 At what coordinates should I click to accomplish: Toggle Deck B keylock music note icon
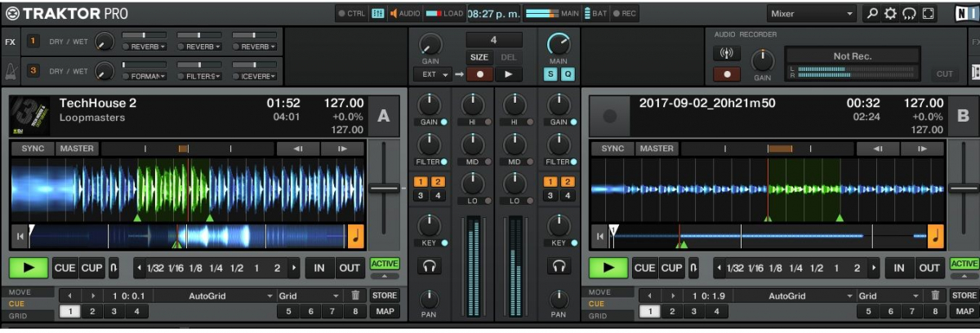(x=936, y=236)
